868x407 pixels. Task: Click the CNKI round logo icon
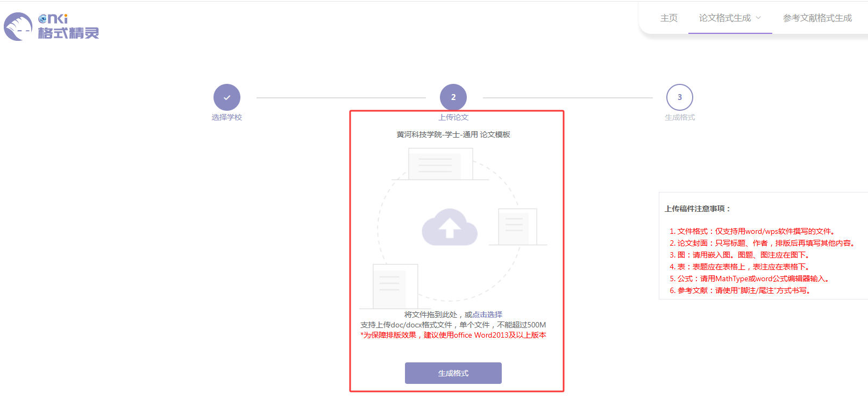[x=18, y=27]
